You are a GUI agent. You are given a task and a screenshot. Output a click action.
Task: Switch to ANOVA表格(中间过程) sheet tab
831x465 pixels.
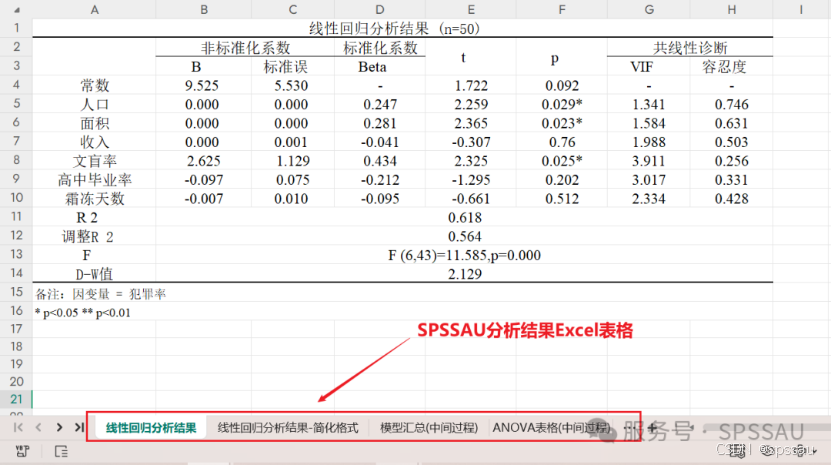coord(551,427)
